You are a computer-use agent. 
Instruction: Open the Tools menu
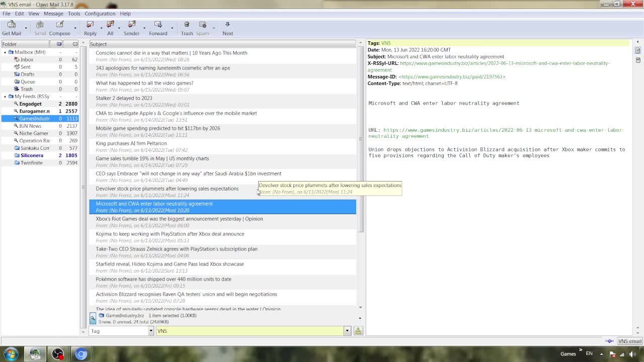pyautogui.click(x=74, y=14)
